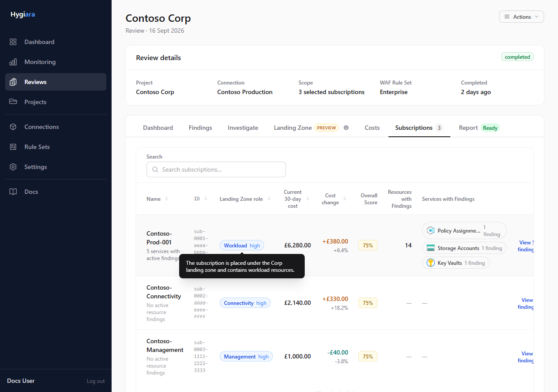558x392 pixels.
Task: Click Log out link
Action: [x=95, y=381]
